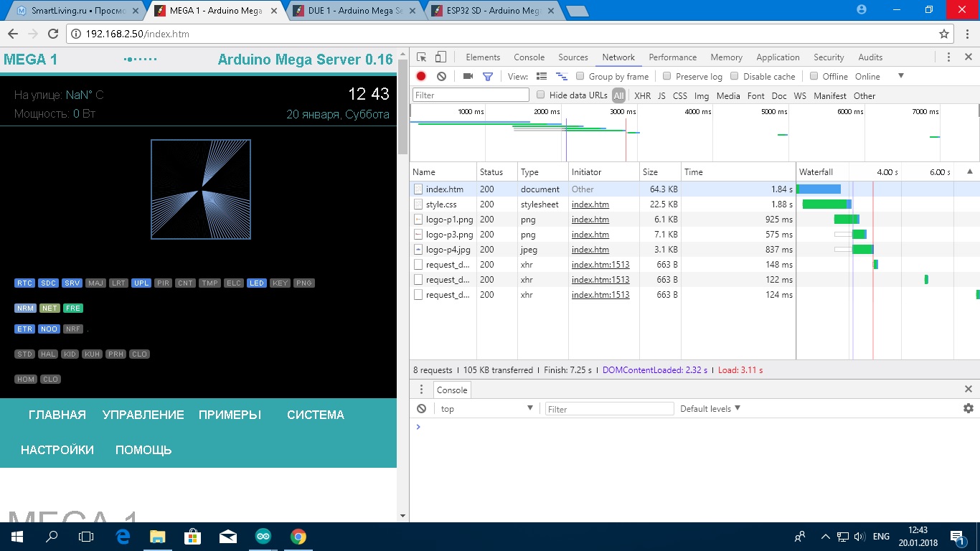The image size is (980, 551).
Task: Open the console context top dropdown
Action: [x=486, y=408]
